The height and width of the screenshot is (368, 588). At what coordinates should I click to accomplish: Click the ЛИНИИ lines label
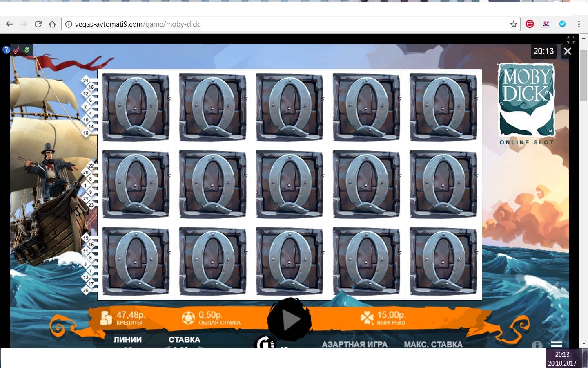128,340
